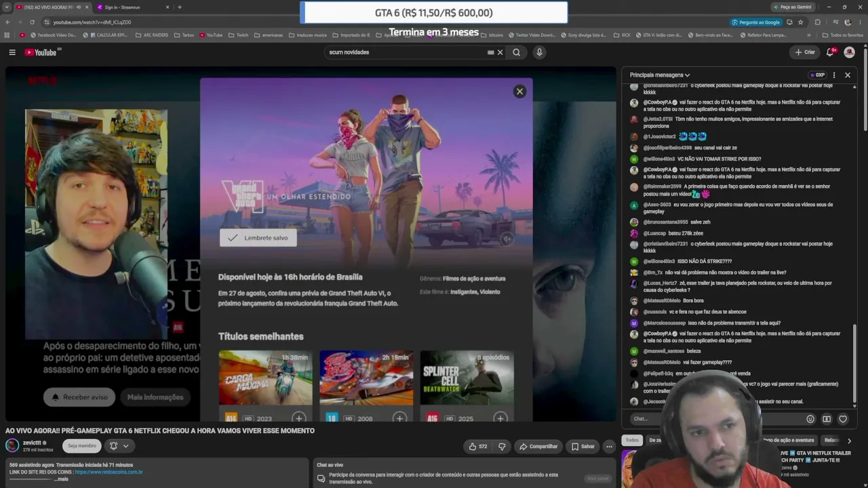
Task: Open the chat three-dot options menu
Action: click(x=834, y=75)
